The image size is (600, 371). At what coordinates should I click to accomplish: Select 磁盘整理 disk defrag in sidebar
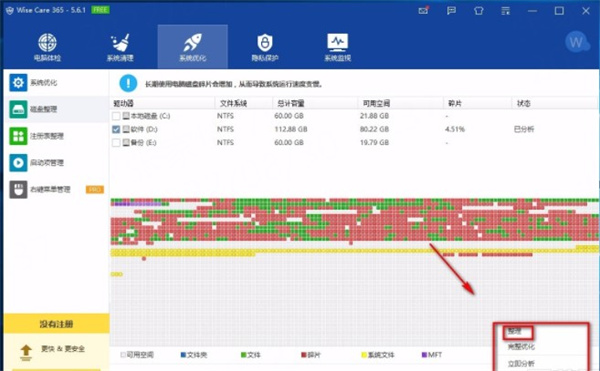click(x=56, y=109)
